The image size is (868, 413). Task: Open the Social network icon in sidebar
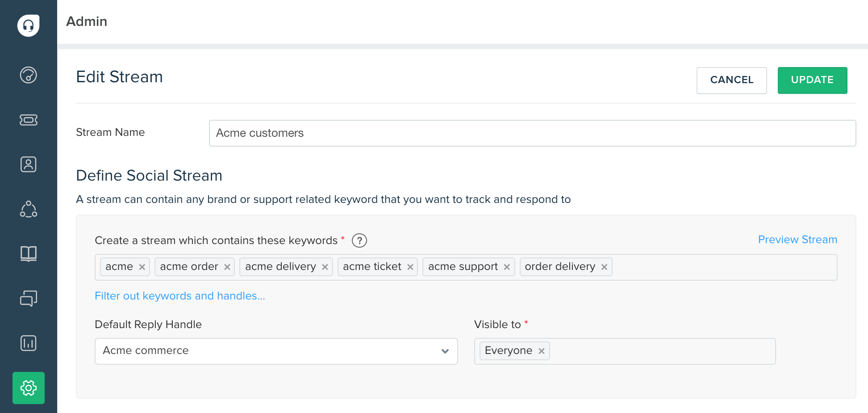(x=28, y=209)
